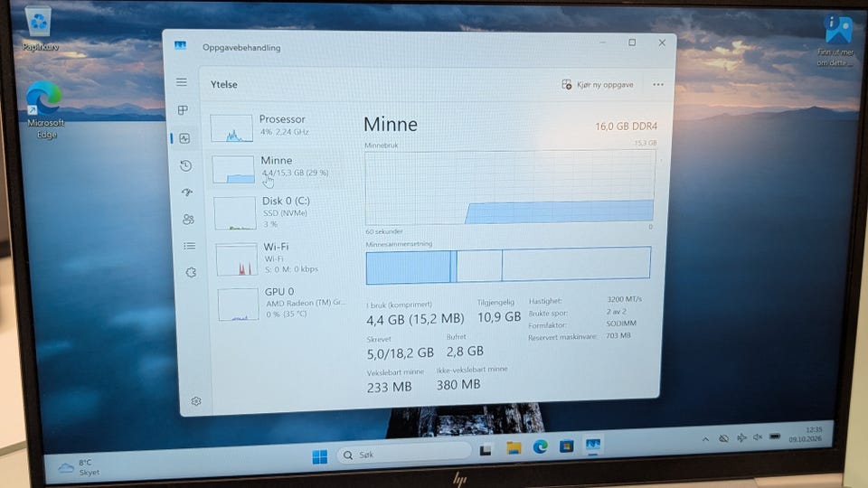Open the Microsoft Edge desktop shortcut
Viewport: 868px width, 488px height.
(x=45, y=110)
